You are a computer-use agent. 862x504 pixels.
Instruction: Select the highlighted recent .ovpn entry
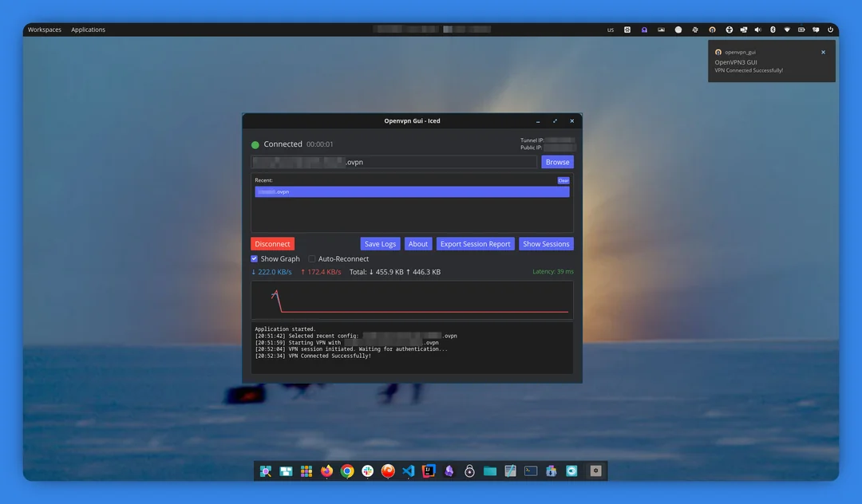point(412,191)
